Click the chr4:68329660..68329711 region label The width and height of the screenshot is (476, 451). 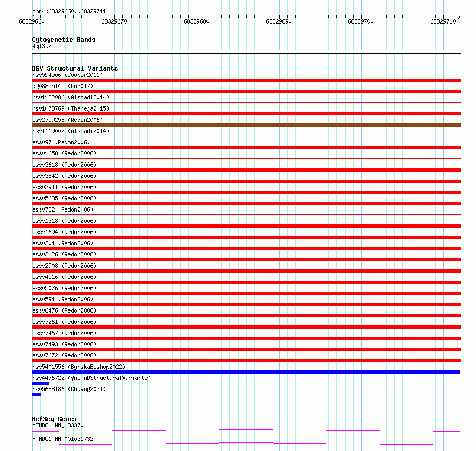click(x=69, y=12)
